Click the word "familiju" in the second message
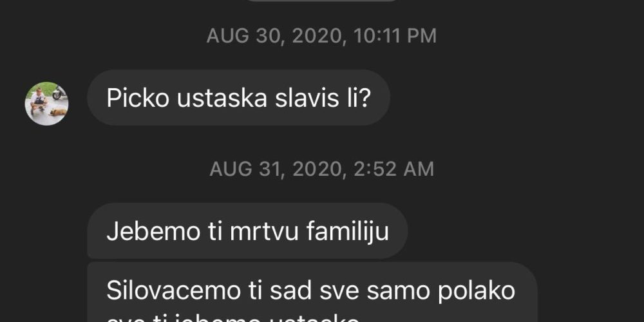 pyautogui.click(x=348, y=232)
